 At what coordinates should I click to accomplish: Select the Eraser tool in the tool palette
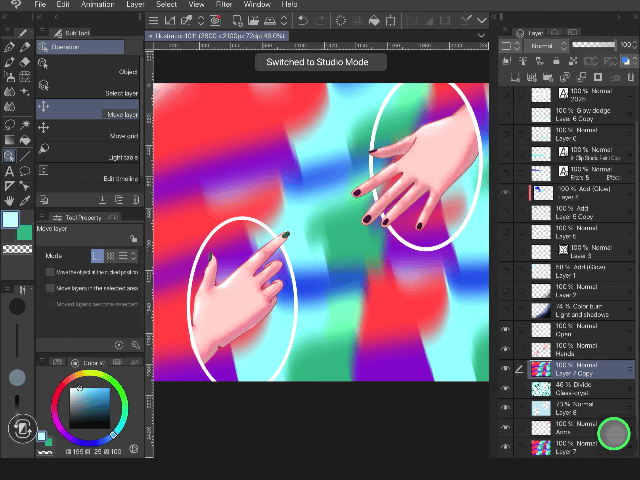(25, 62)
